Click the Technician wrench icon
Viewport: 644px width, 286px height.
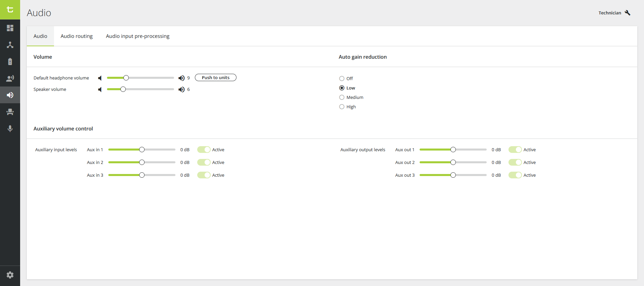tap(628, 13)
